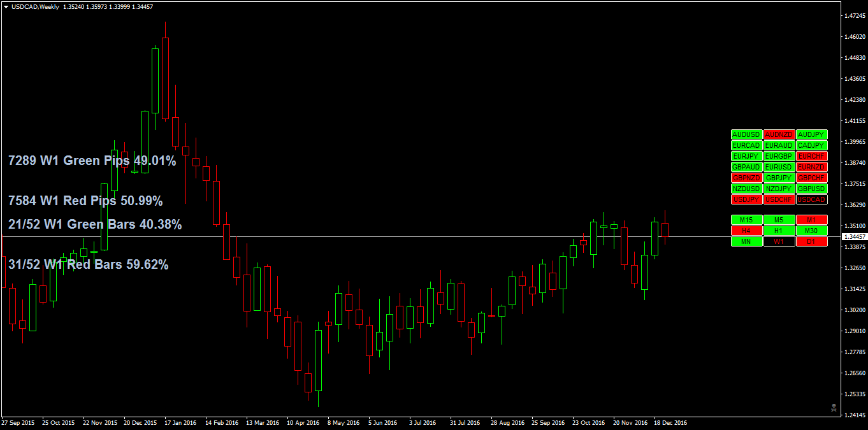Viewport: 868px width, 430px height.
Task: Set the chart period to H4
Action: 747,231
